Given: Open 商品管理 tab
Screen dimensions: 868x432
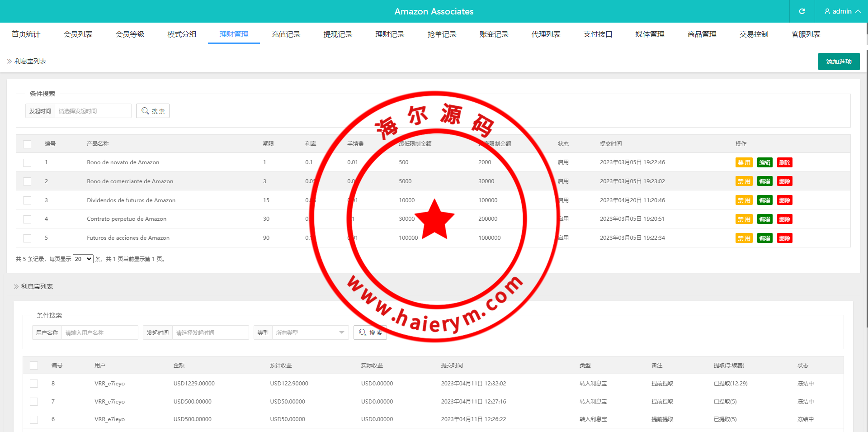Looking at the screenshot, I should (702, 34).
